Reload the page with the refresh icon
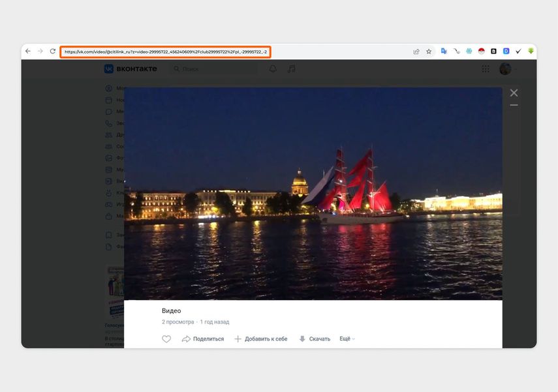 pyautogui.click(x=53, y=52)
